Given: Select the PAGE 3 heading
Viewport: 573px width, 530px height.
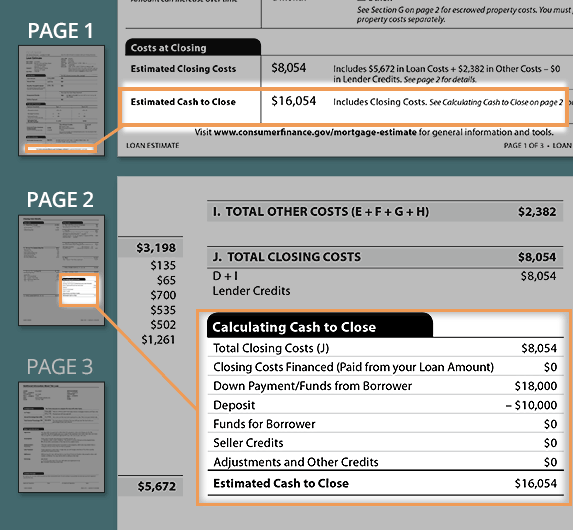Looking at the screenshot, I should (60, 367).
